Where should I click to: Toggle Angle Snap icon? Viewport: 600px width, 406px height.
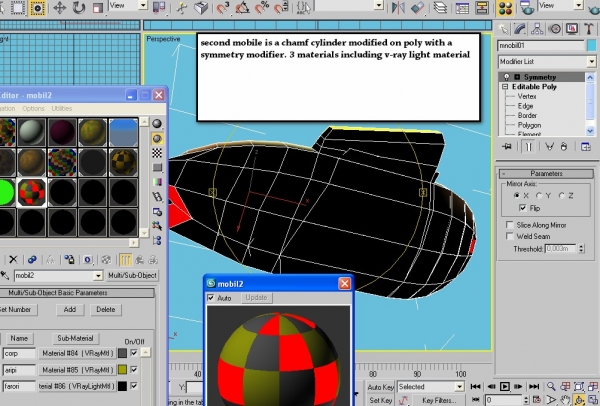(243, 7)
